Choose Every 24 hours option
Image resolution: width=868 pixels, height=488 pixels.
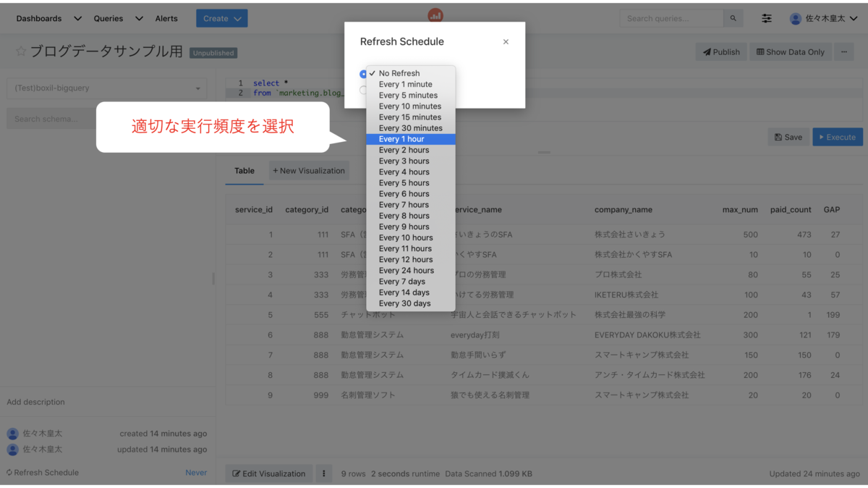point(411,270)
